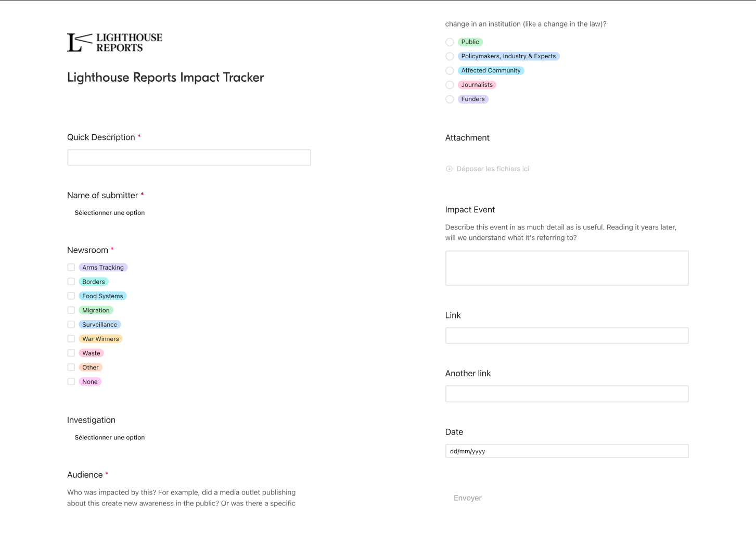This screenshot has height=534, width=756.
Task: Select the Funders audience option
Action: click(x=450, y=99)
